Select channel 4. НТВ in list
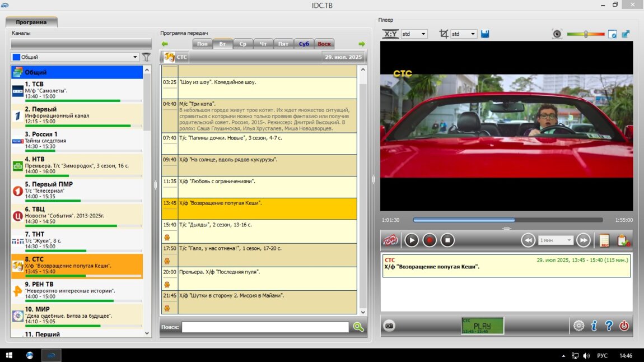The width and height of the screenshot is (644, 362). click(77, 166)
